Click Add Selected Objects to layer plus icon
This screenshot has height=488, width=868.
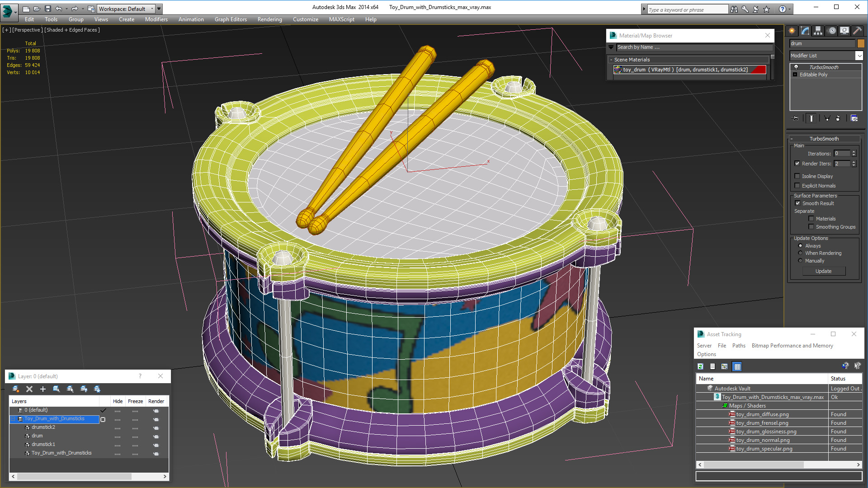tap(43, 389)
